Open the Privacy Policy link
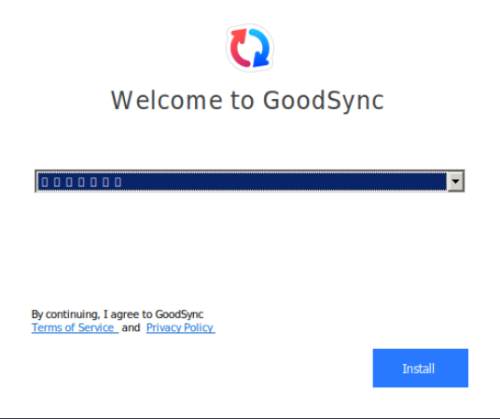 [181, 328]
